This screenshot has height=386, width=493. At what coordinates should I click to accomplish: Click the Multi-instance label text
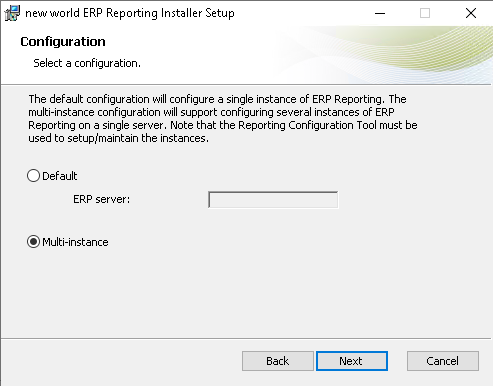[75, 242]
